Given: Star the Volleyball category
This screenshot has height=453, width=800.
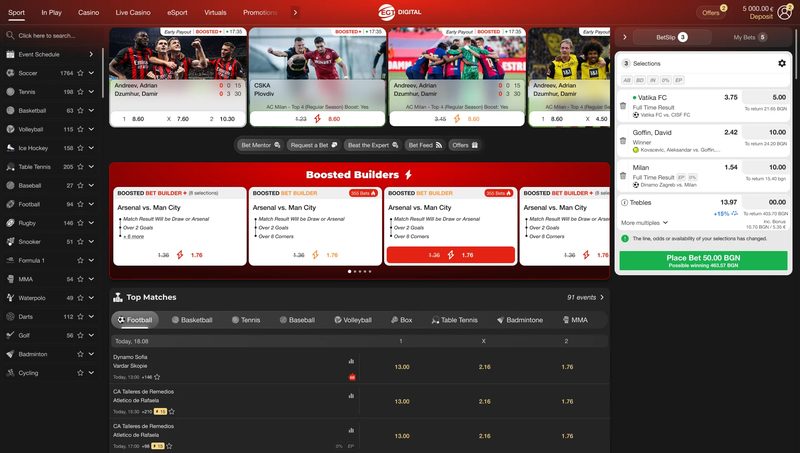Looking at the screenshot, I should click(x=80, y=129).
